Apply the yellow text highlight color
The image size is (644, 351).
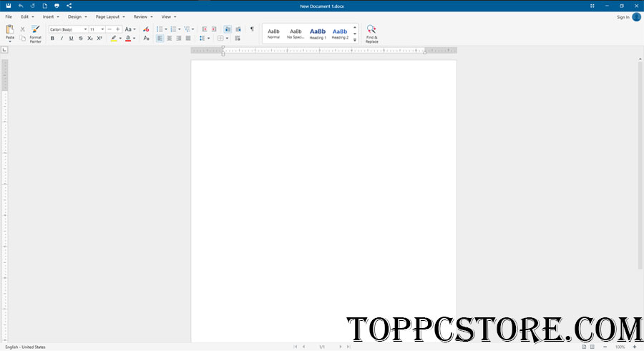click(114, 38)
